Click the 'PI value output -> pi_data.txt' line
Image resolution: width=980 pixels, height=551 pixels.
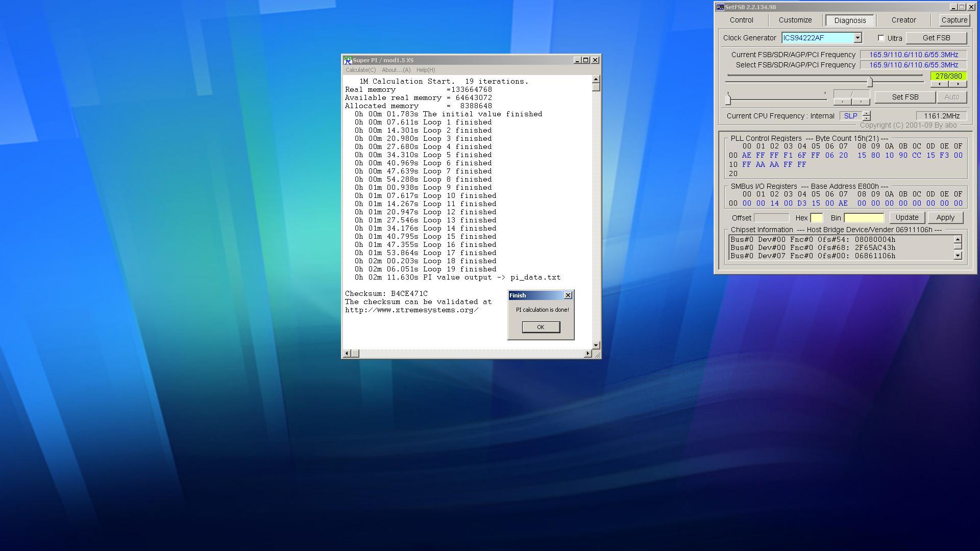(x=457, y=278)
